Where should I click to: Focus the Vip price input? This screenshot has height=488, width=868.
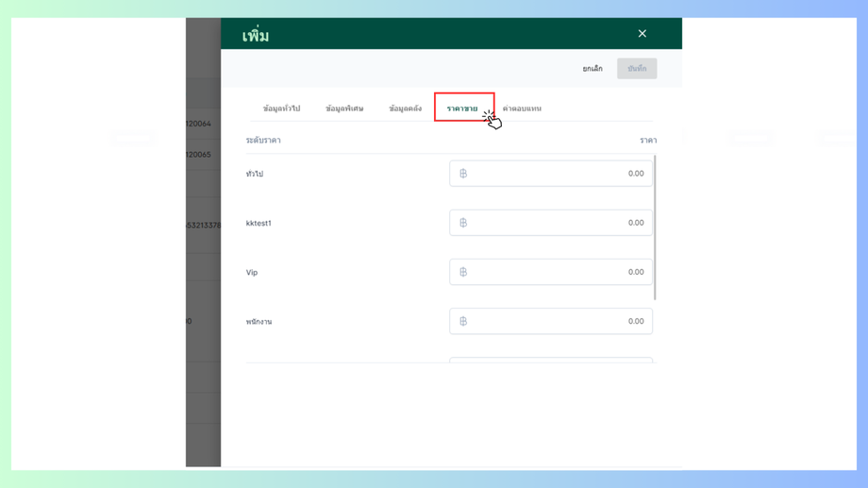point(551,272)
